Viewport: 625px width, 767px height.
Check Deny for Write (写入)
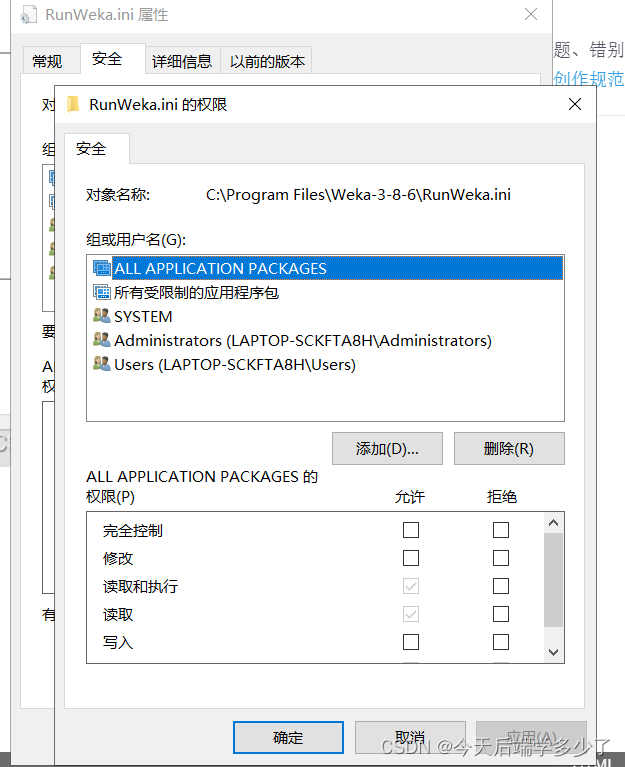pos(501,642)
